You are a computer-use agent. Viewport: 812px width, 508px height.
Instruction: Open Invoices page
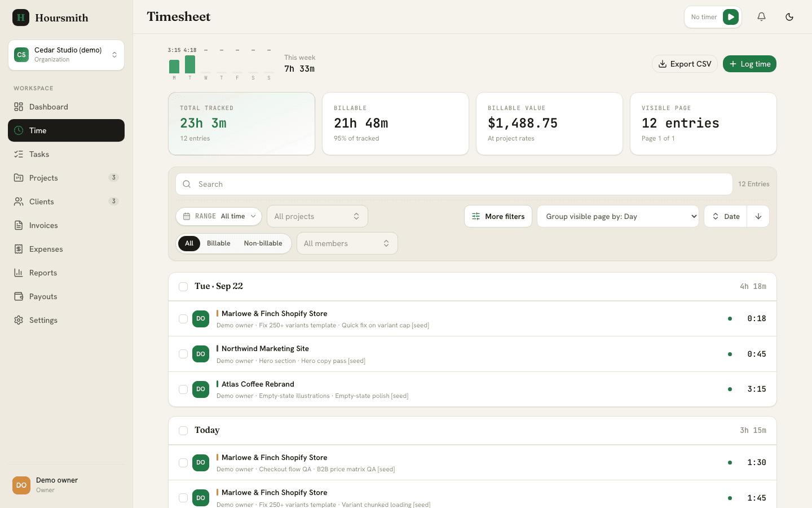pyautogui.click(x=66, y=225)
